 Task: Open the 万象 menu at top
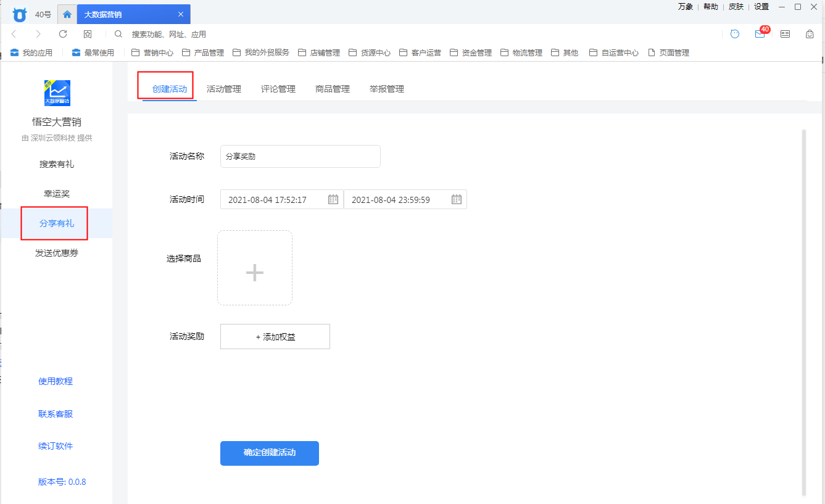tap(686, 6)
